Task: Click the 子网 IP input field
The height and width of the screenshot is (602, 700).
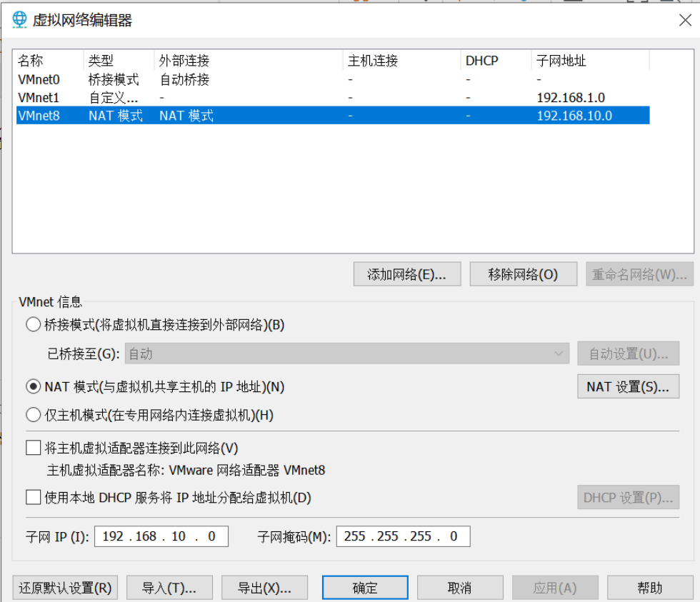Action: [x=161, y=536]
